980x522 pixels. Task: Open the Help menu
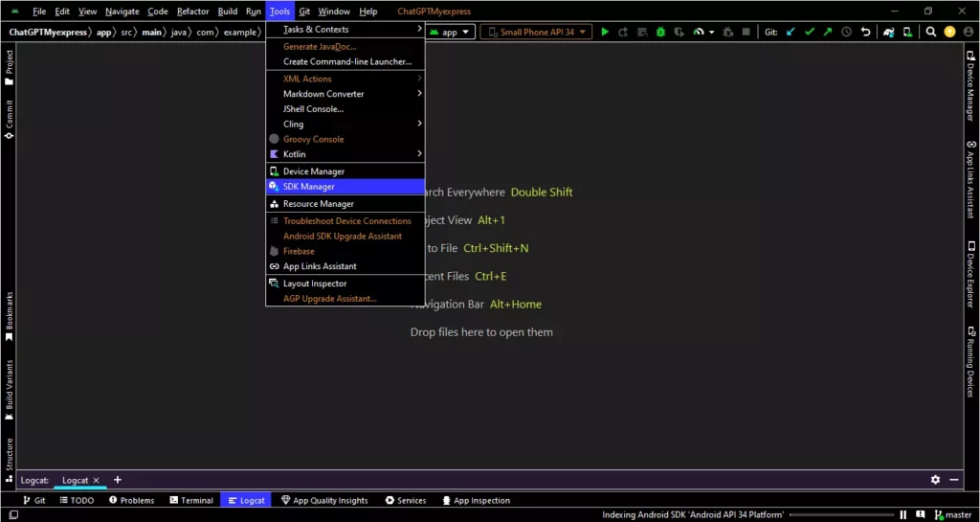[368, 11]
